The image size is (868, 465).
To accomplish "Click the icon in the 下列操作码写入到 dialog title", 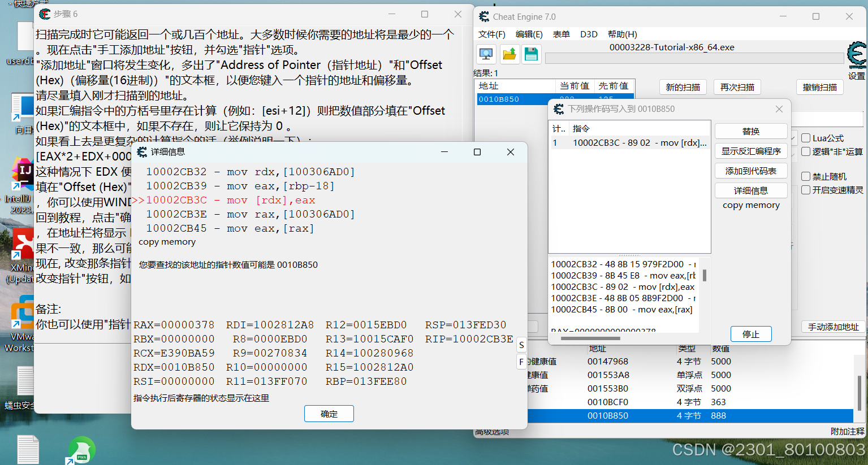I will 559,108.
